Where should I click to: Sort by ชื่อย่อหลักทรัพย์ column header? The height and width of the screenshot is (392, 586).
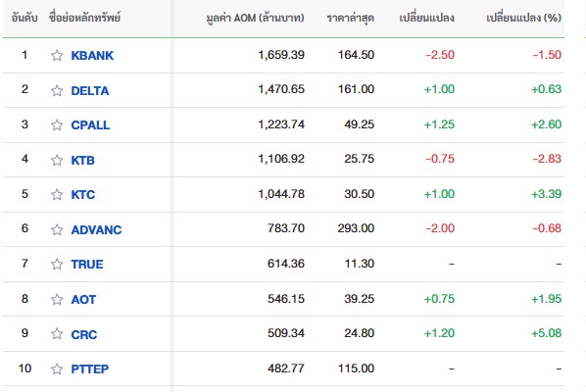[x=84, y=18]
